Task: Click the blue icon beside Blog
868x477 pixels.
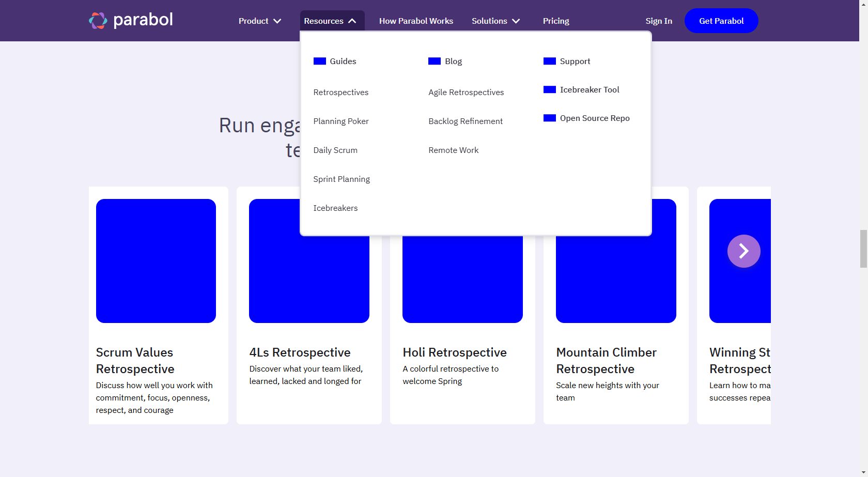Action: (434, 61)
